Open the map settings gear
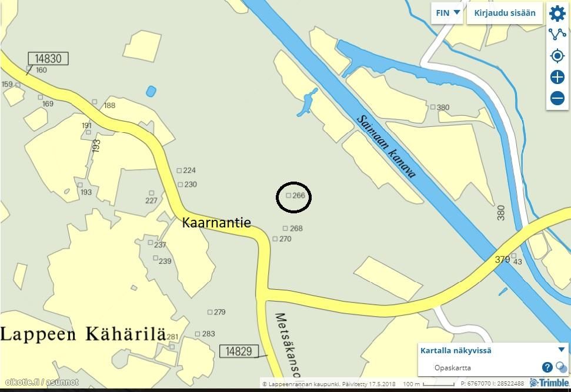This screenshot has height=392, width=571. click(x=557, y=14)
